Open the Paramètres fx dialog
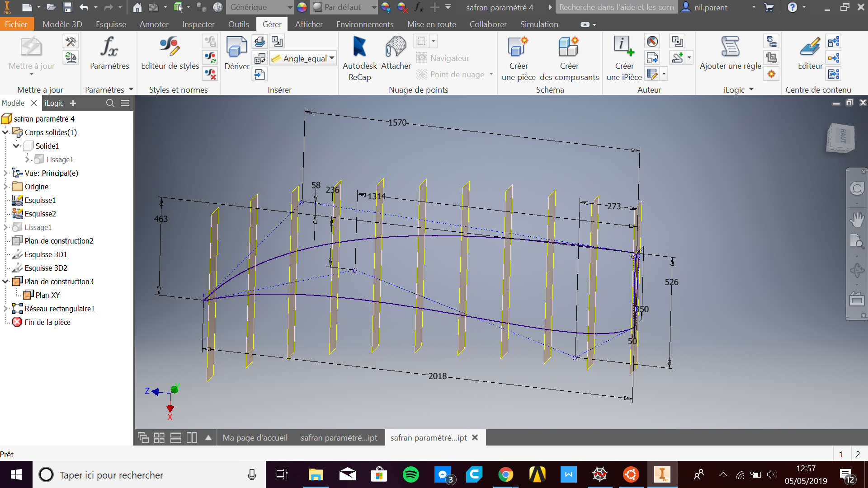This screenshot has height=488, width=868. coord(109,52)
